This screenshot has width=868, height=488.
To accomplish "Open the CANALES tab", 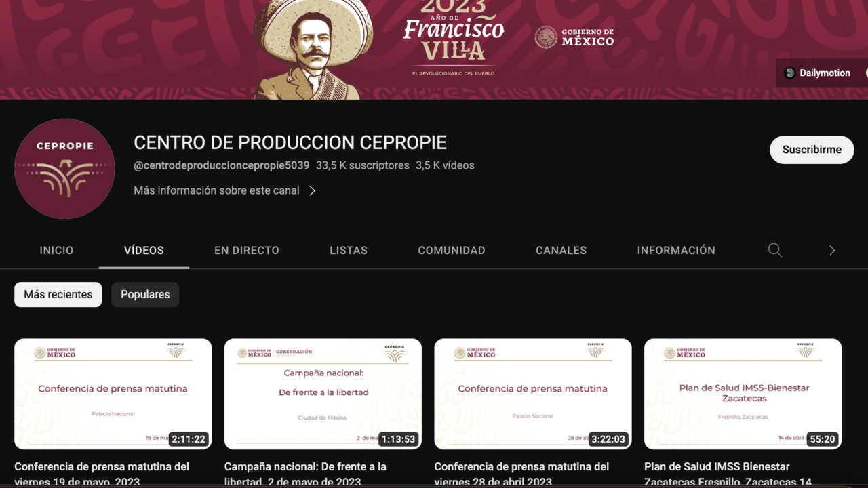I will tap(561, 250).
